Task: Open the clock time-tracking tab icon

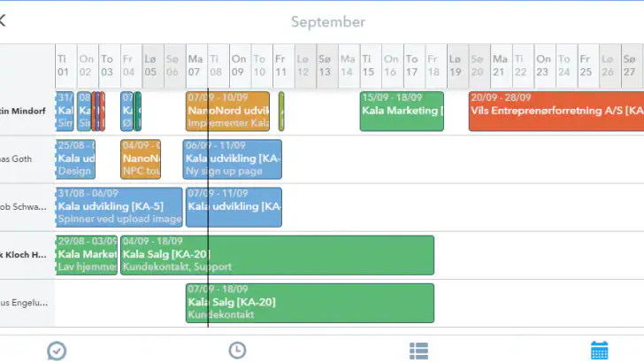Action: pyautogui.click(x=237, y=351)
